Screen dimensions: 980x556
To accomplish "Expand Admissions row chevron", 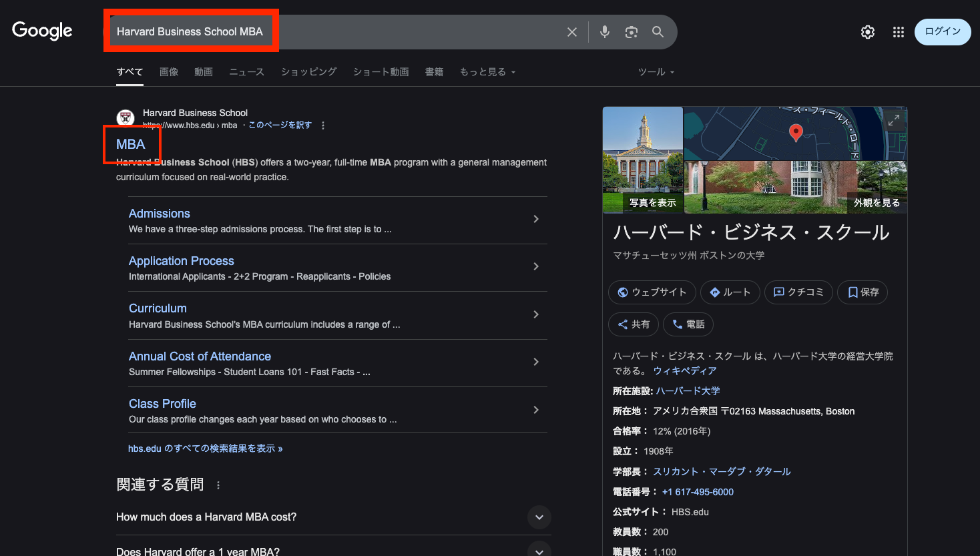I will [x=536, y=219].
